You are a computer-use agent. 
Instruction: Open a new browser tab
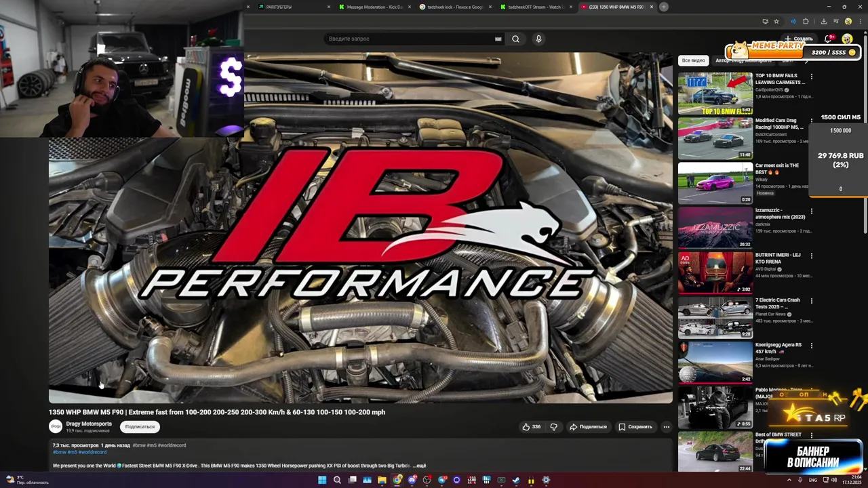tap(664, 7)
